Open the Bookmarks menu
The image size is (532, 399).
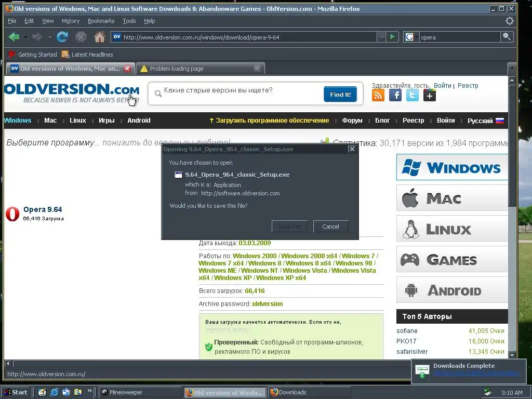pyautogui.click(x=101, y=21)
